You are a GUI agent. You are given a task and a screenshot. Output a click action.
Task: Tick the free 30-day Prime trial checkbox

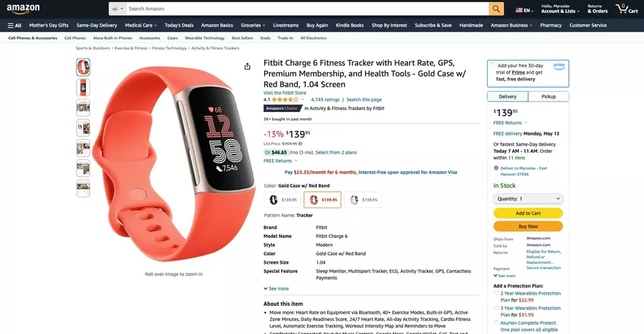click(x=492, y=65)
